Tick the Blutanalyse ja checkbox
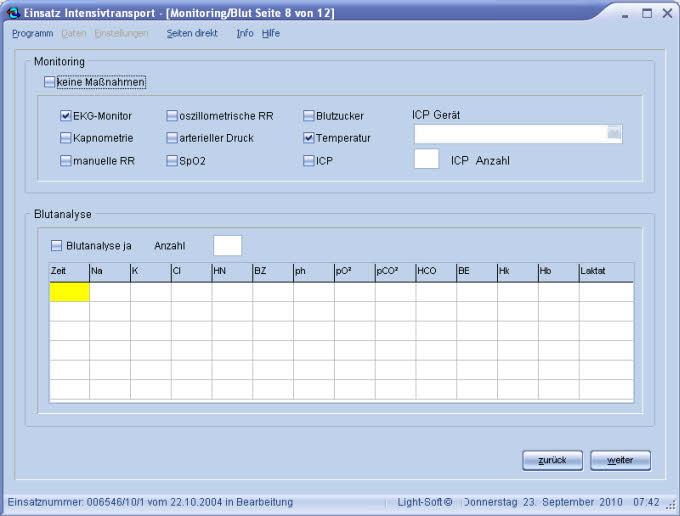This screenshot has width=680, height=516. point(56,246)
